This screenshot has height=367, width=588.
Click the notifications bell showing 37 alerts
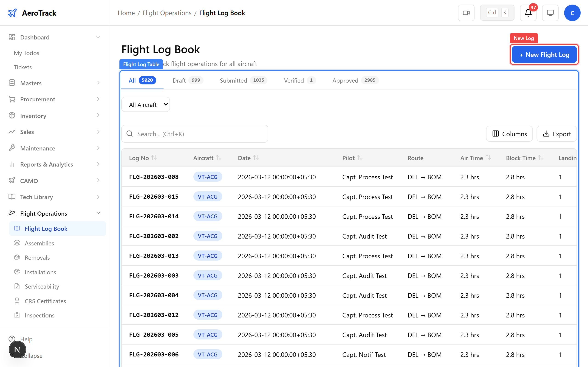528,13
